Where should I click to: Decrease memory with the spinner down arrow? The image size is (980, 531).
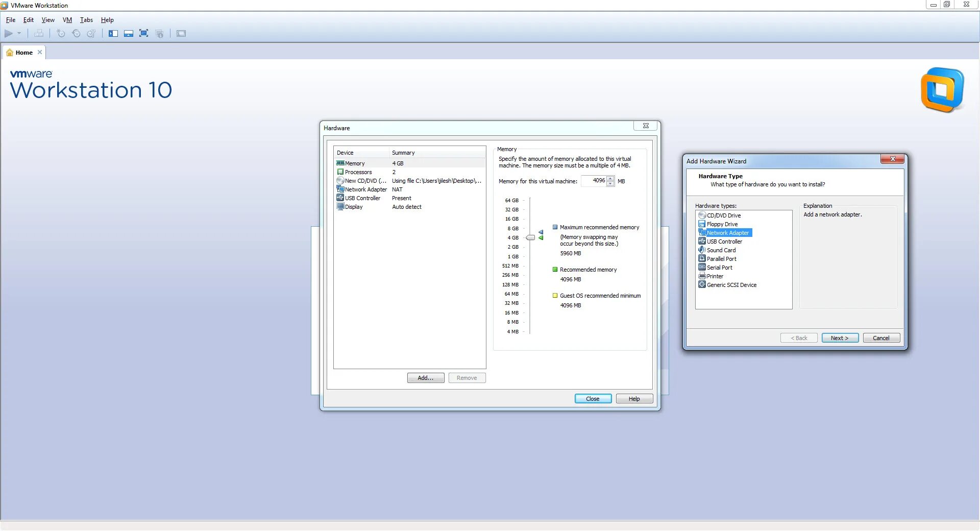(x=610, y=184)
